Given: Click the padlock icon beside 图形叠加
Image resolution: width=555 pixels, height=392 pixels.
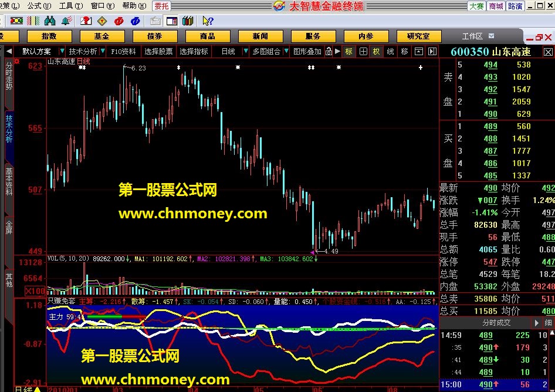Looking at the screenshot, I should (329, 51).
